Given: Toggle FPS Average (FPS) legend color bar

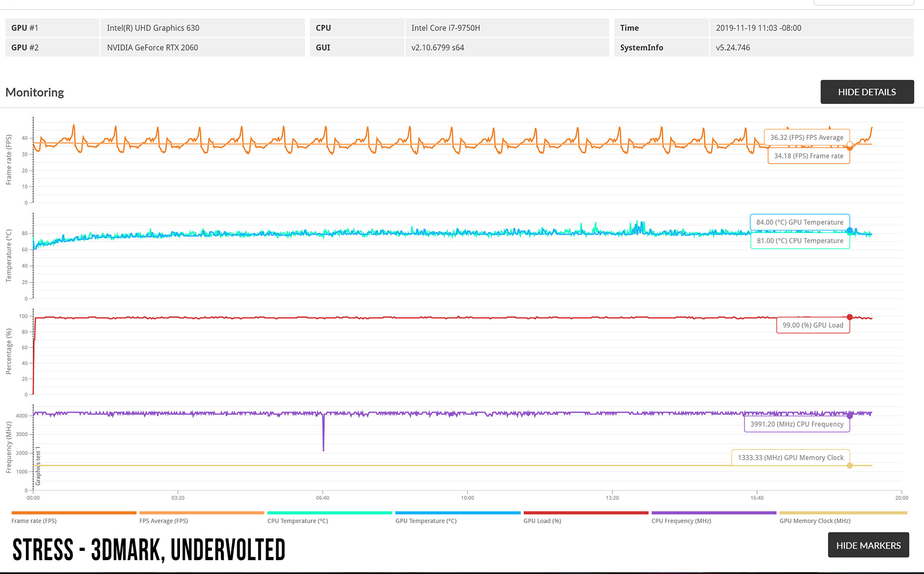Looking at the screenshot, I should click(x=202, y=513).
